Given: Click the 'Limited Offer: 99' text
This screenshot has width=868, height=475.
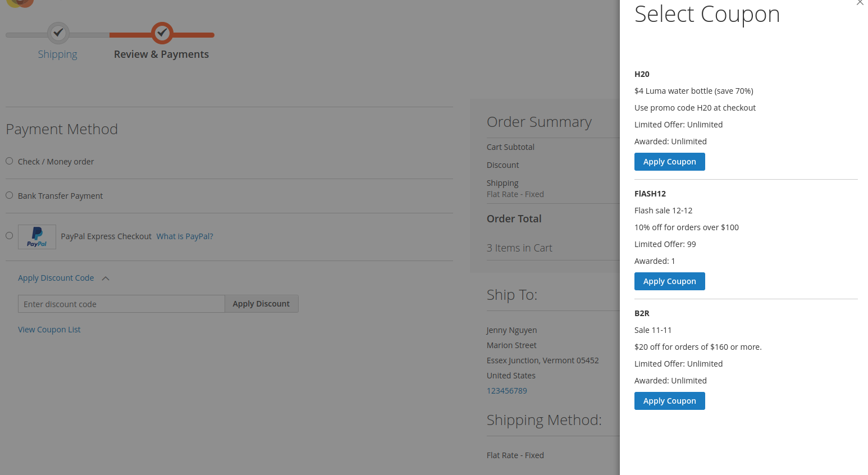Looking at the screenshot, I should (665, 244).
